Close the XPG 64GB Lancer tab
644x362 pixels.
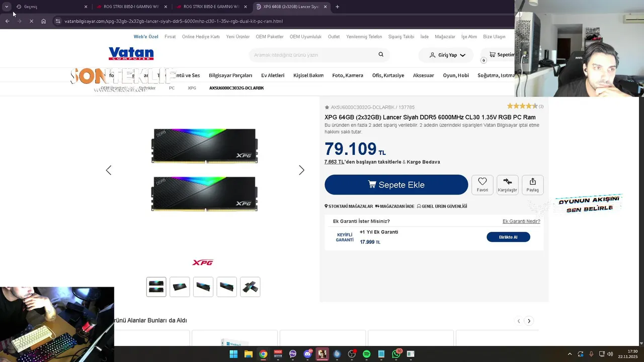[x=326, y=7]
